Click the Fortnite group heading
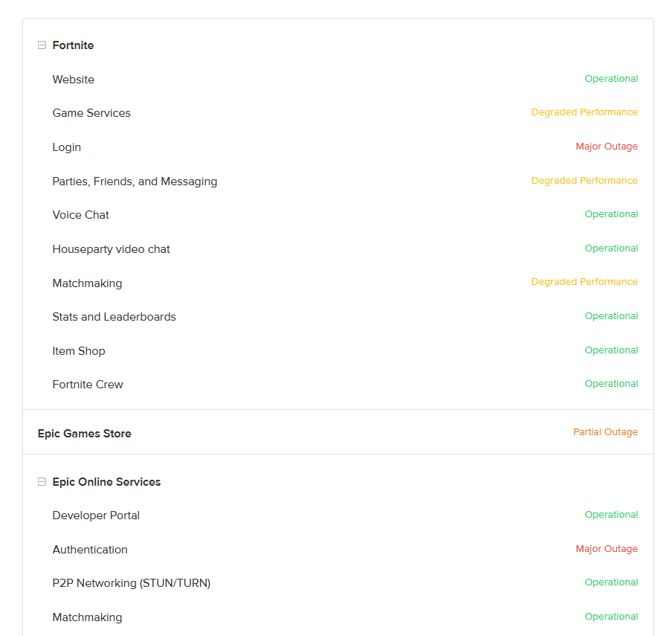 73,45
